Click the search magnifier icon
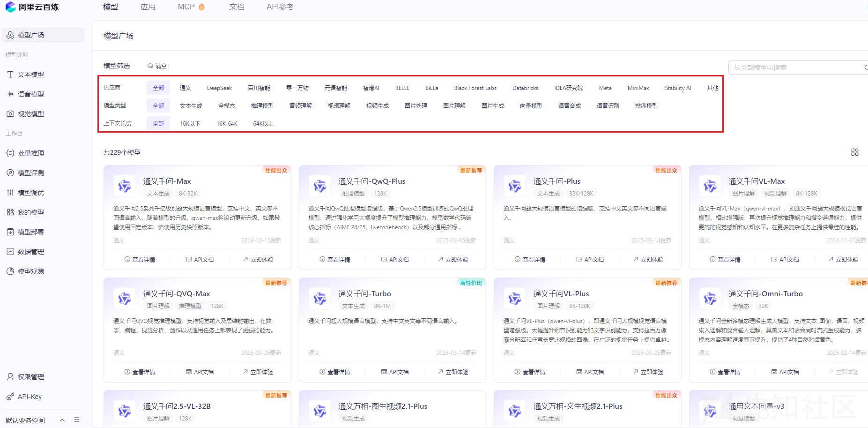The image size is (868, 428). coord(866,68)
